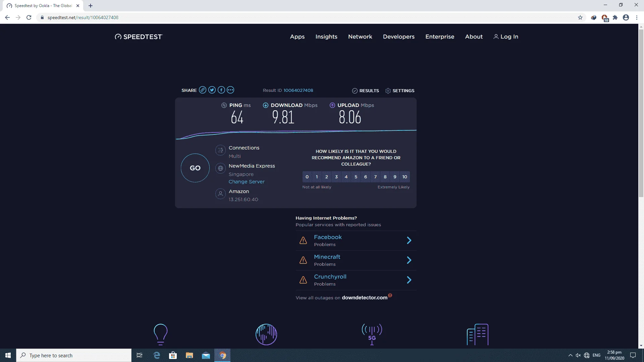Share result on Twitter
Viewport: 644px width, 362px height.
pos(212,90)
